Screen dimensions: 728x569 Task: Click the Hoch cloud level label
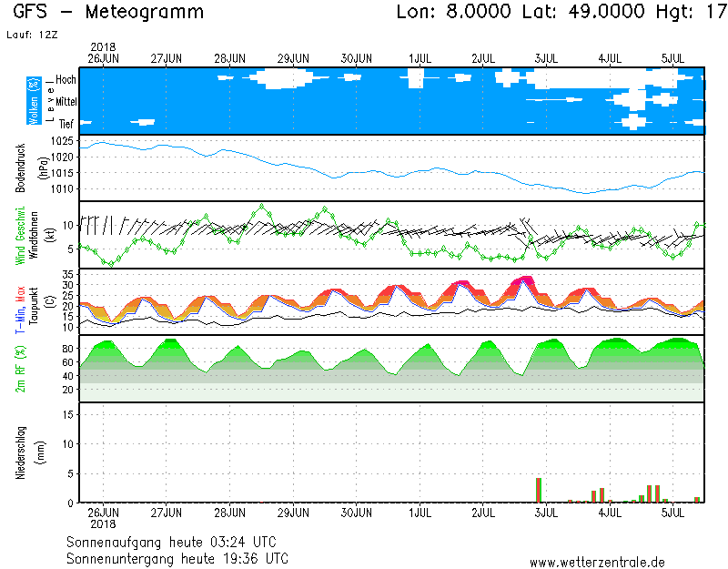(x=66, y=80)
